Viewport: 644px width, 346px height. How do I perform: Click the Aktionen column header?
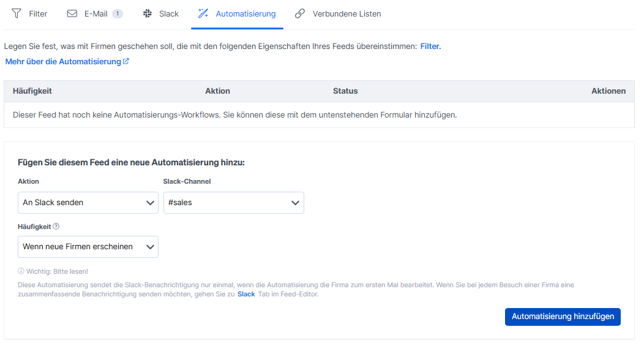point(608,91)
